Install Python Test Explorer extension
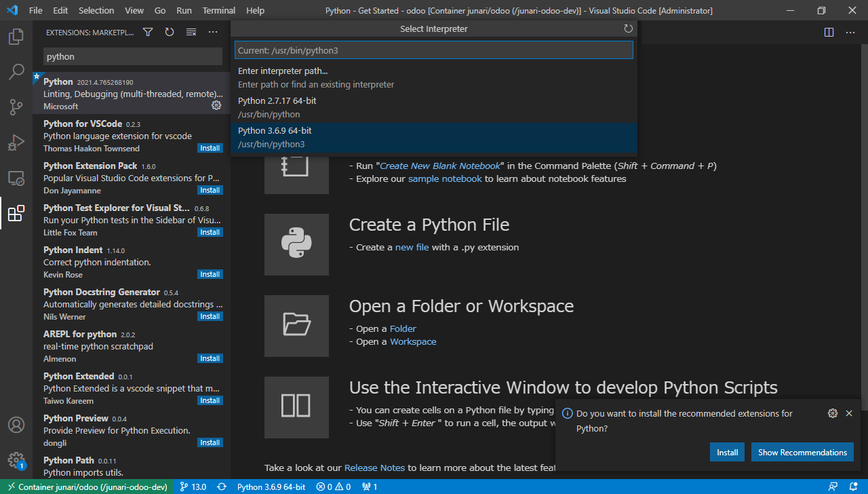 (210, 232)
